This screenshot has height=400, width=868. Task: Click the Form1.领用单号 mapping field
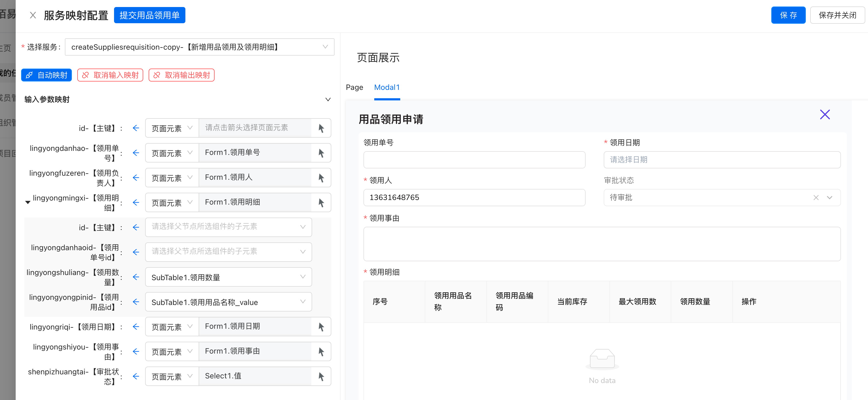(255, 153)
